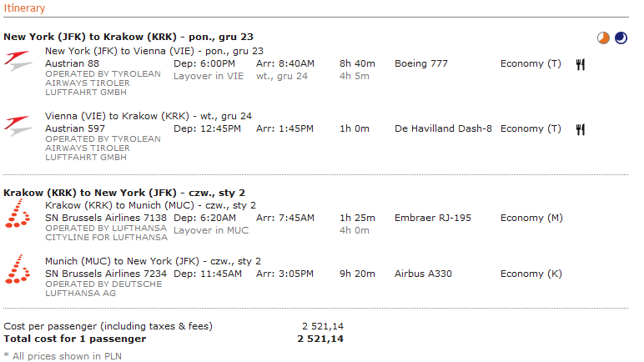Click De Havilland Dash-8 aircraft type

[x=443, y=128]
